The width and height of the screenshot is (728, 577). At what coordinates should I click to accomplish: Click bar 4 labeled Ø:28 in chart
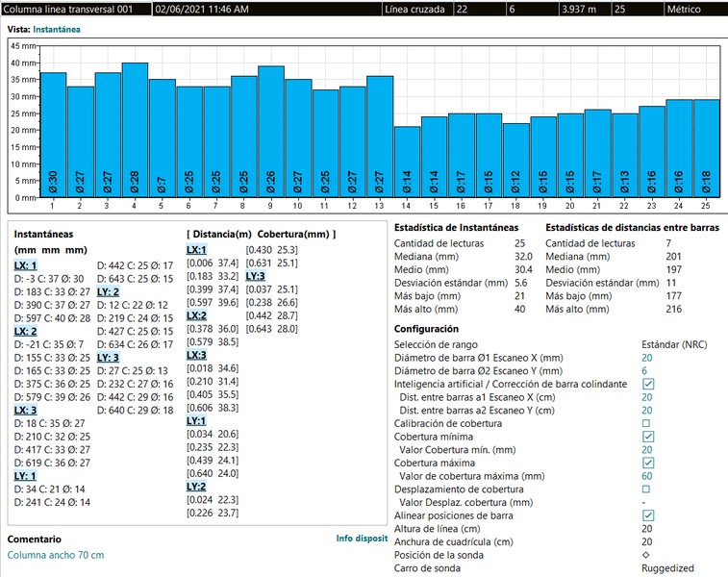[x=135, y=130]
